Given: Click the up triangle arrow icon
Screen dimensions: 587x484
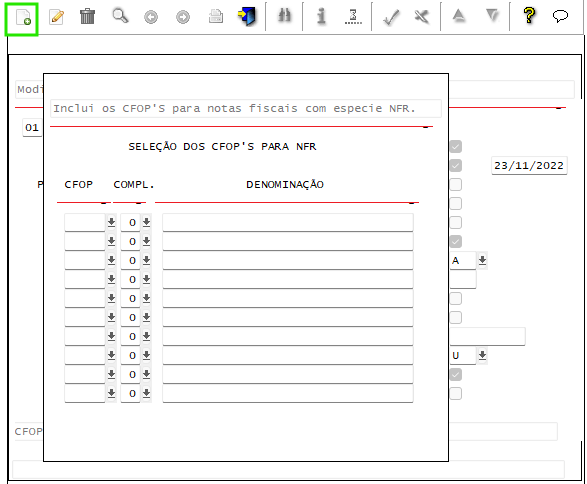Looking at the screenshot, I should point(459,16).
